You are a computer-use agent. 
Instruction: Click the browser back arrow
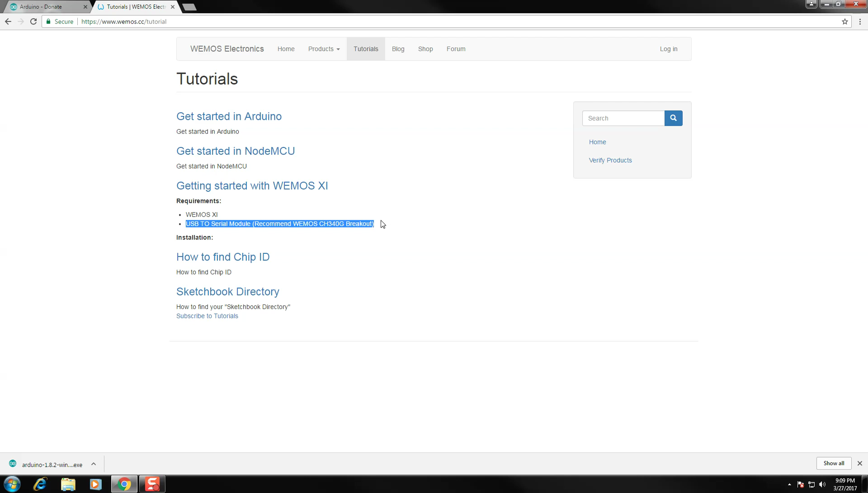tap(8, 21)
